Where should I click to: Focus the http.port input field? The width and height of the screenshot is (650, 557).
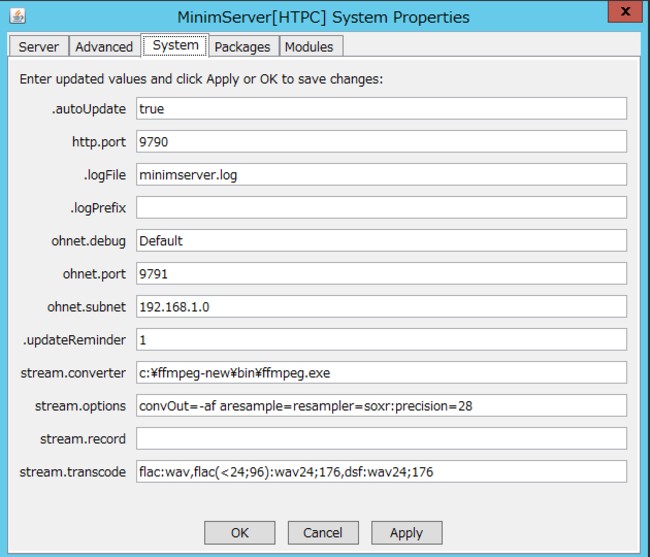point(381,142)
